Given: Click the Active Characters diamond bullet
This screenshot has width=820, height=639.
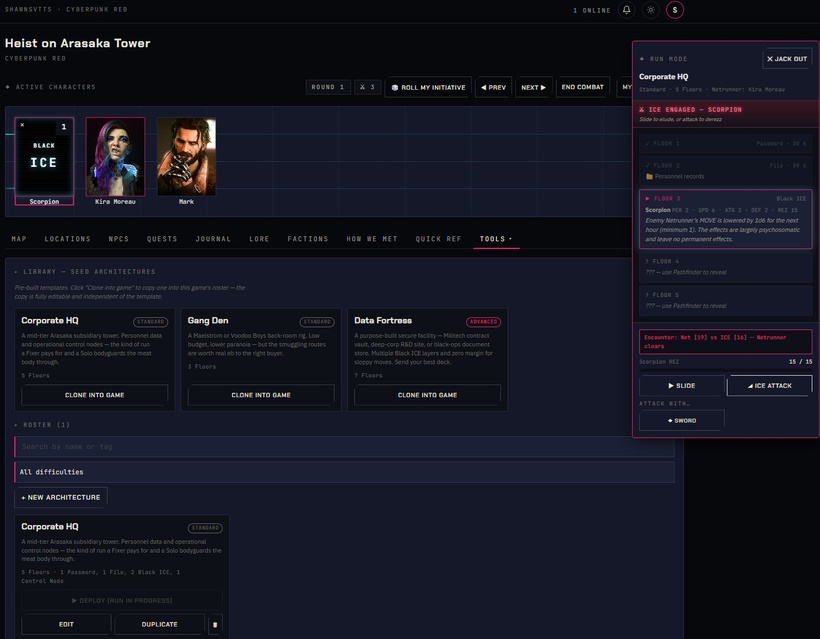Looking at the screenshot, I should pos(8,87).
